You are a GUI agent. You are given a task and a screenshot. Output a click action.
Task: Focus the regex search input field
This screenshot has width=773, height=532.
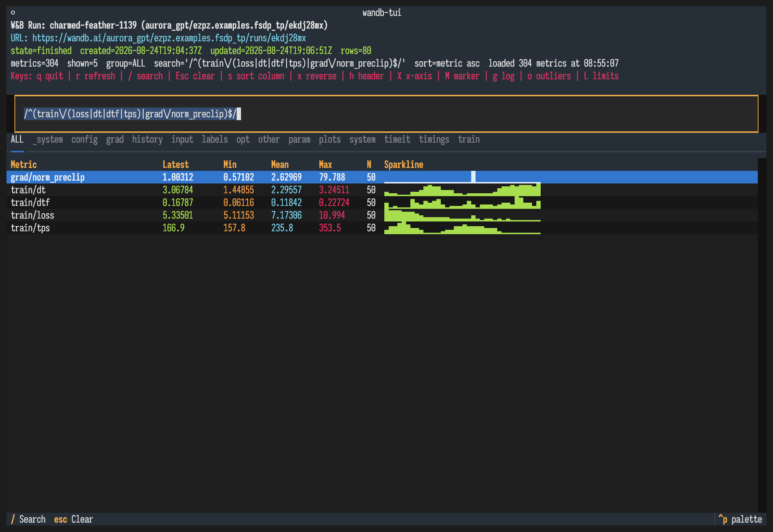(386, 114)
